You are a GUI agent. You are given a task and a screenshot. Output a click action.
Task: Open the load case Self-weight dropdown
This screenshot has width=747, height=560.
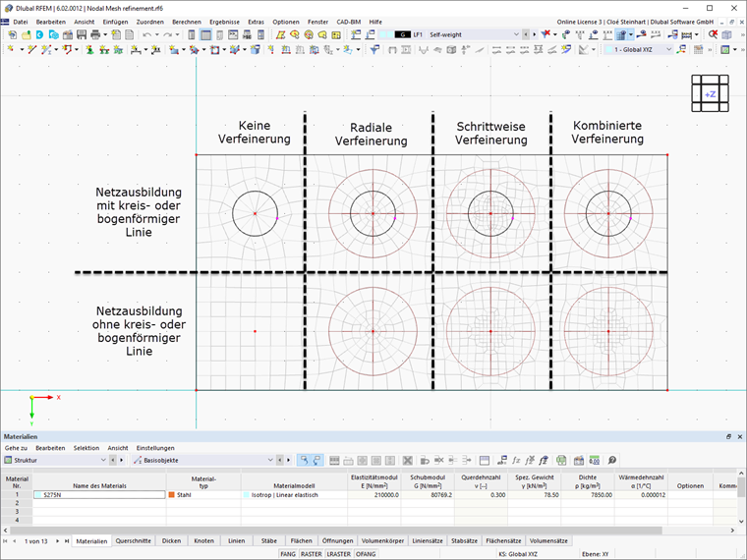516,34
